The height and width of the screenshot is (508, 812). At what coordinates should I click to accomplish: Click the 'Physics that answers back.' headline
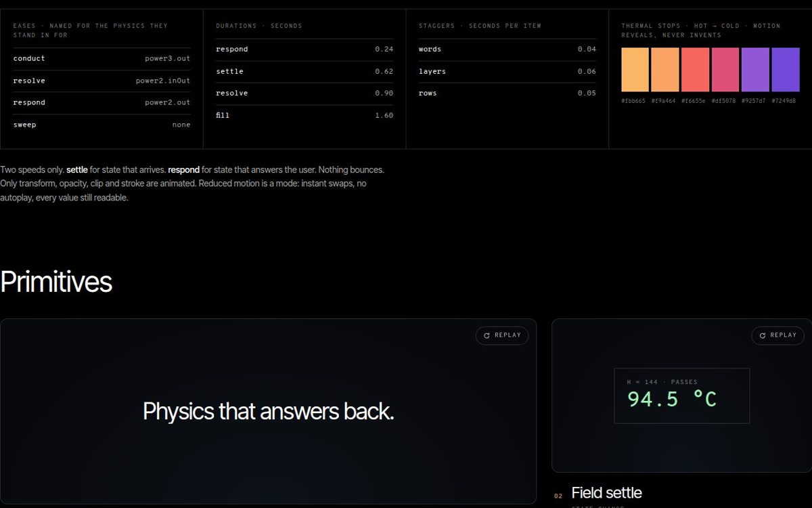click(x=269, y=411)
